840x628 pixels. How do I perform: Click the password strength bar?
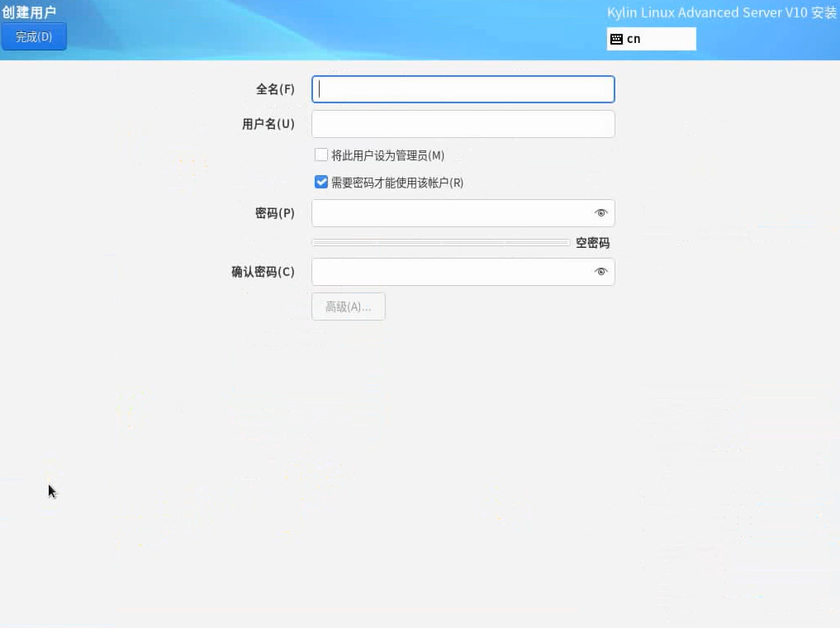click(x=441, y=243)
